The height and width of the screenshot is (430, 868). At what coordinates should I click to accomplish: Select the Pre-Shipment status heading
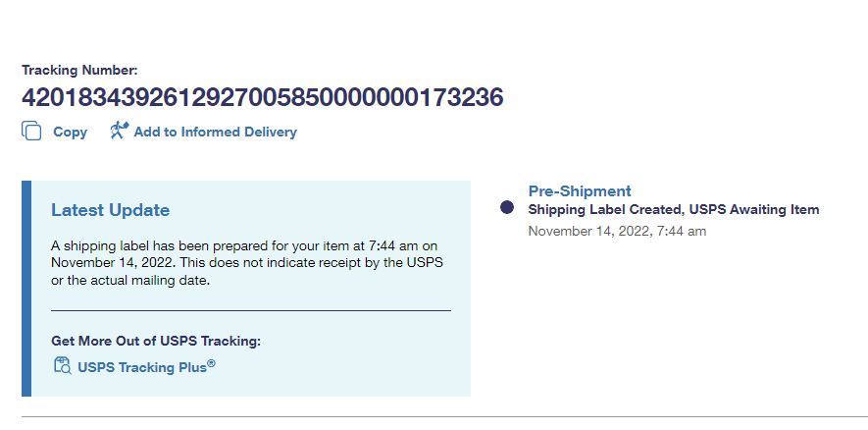pyautogui.click(x=580, y=191)
